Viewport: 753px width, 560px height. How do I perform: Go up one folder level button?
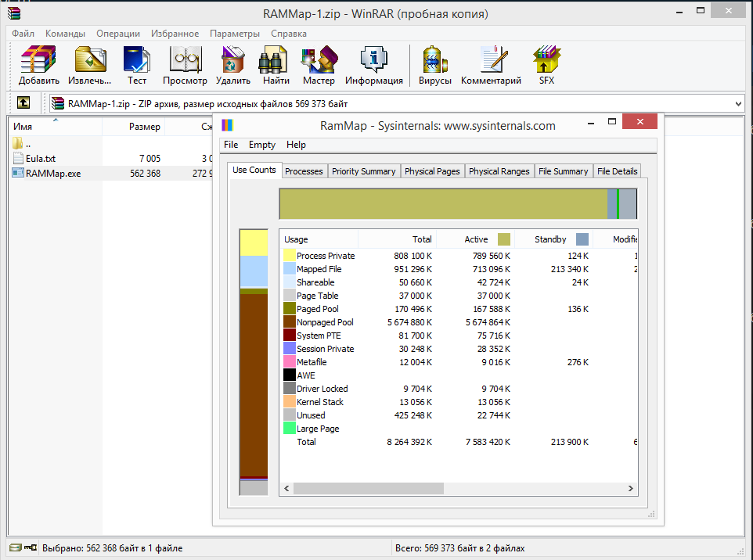23,103
